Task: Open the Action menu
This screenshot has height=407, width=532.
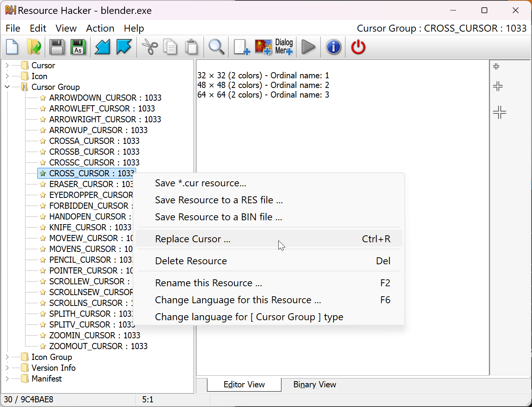Action: tap(100, 29)
